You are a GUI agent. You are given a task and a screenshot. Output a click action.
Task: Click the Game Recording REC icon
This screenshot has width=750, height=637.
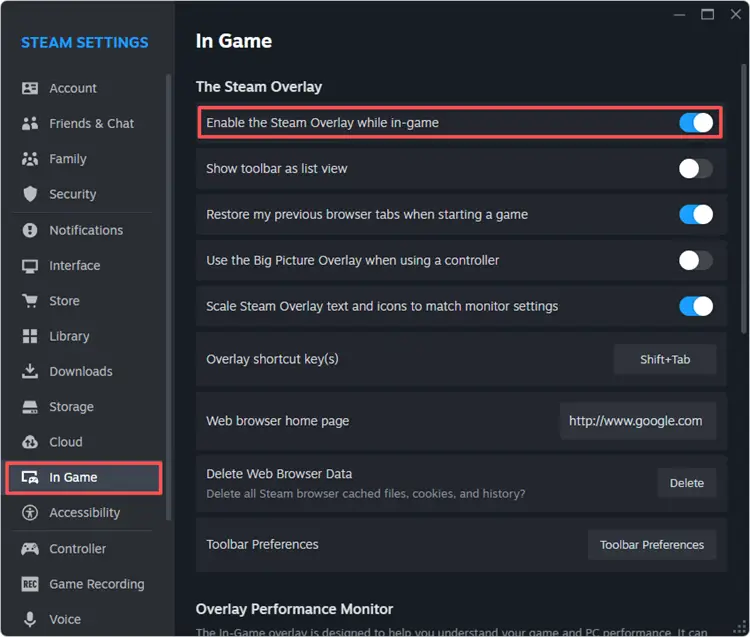30,584
